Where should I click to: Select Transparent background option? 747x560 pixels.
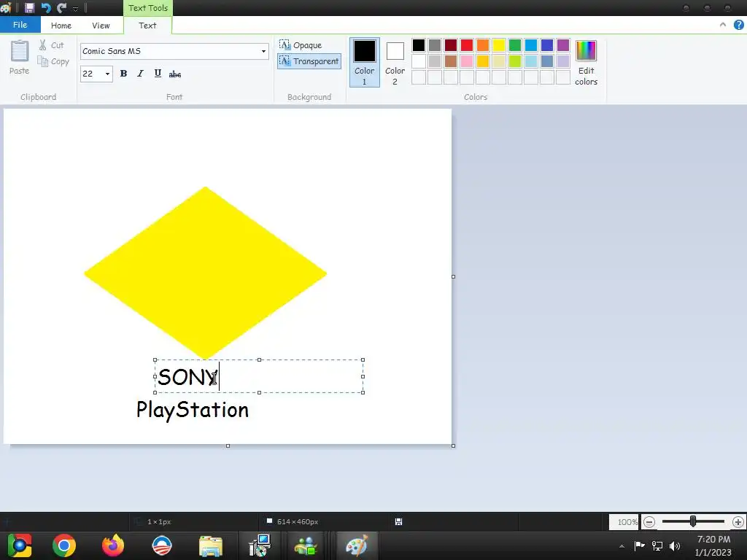tap(309, 61)
